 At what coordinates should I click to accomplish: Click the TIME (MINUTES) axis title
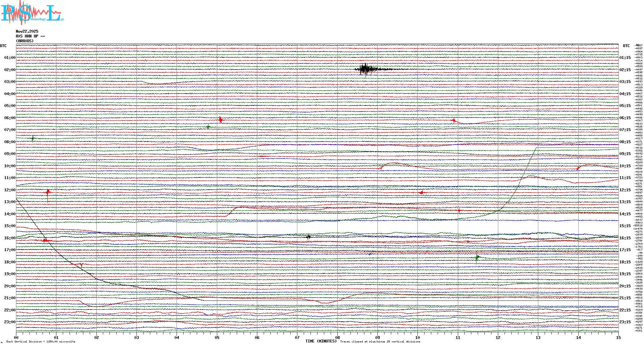coord(321,341)
